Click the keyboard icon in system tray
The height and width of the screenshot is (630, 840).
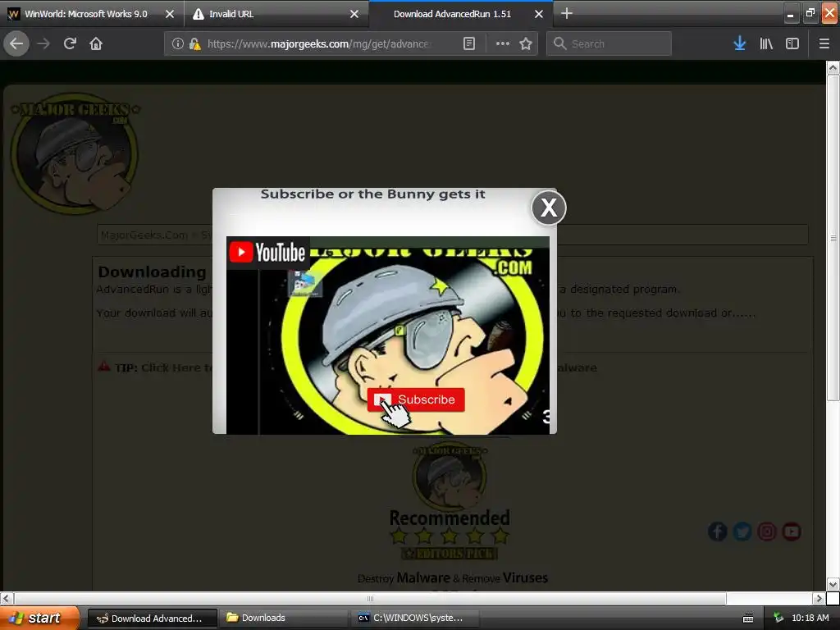[748, 619]
